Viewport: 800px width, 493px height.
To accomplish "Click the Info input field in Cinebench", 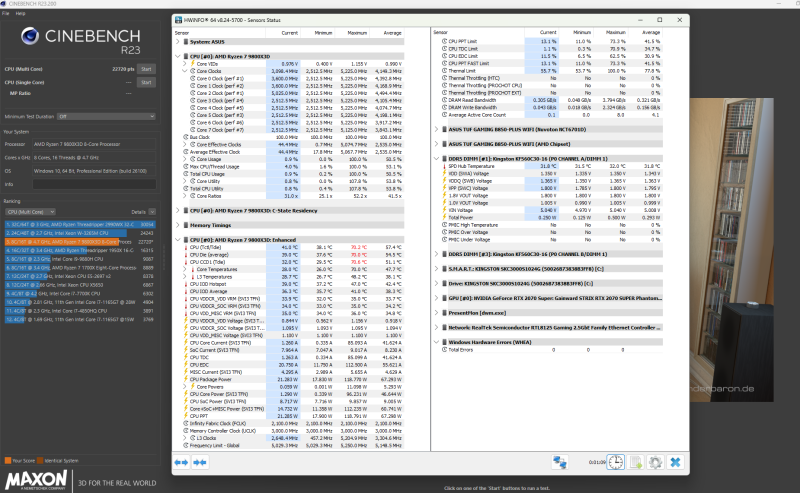I will tap(94, 184).
